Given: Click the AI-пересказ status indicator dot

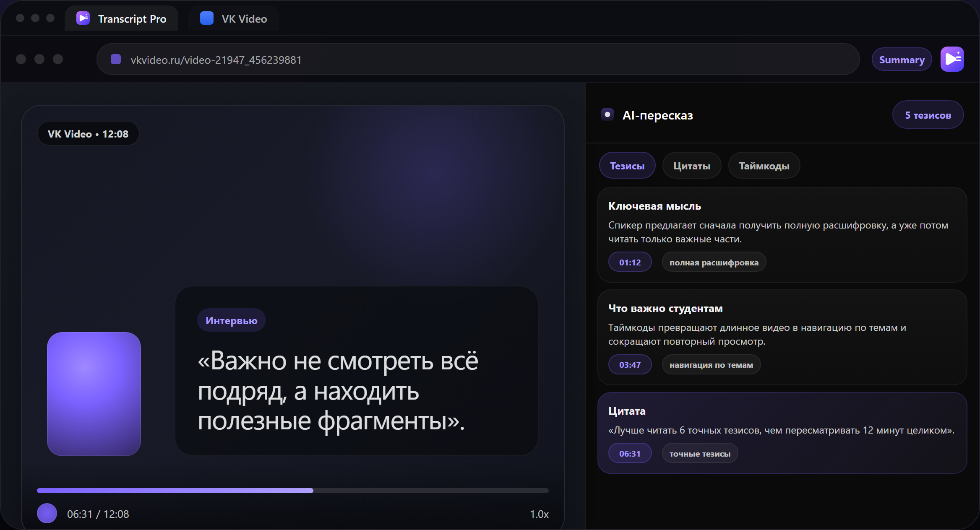Looking at the screenshot, I should (607, 114).
